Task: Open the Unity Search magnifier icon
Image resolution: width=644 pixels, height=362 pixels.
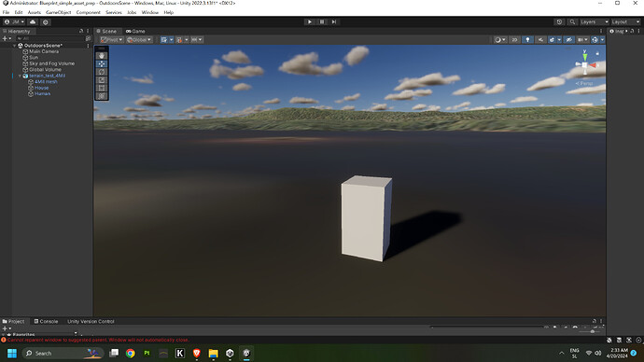Action: click(x=572, y=21)
